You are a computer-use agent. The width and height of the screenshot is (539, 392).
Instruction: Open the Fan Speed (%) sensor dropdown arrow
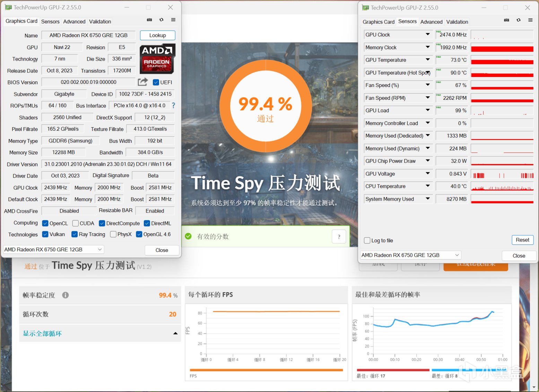coord(428,85)
